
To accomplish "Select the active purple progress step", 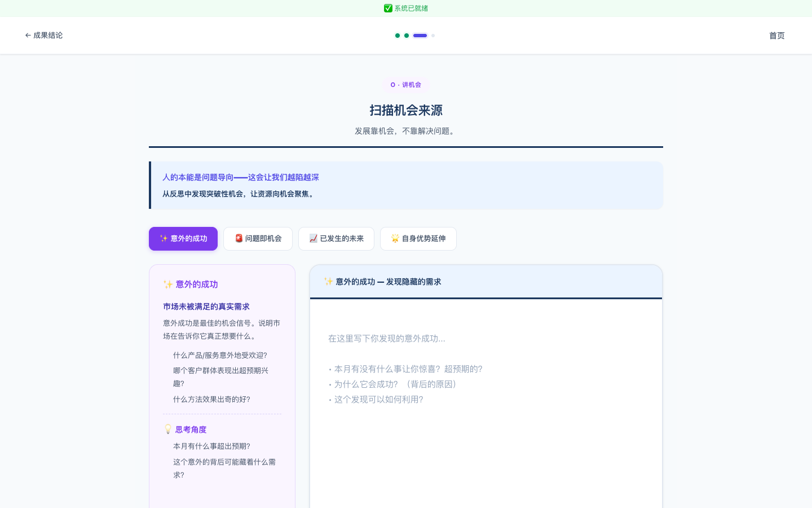I will pos(420,36).
